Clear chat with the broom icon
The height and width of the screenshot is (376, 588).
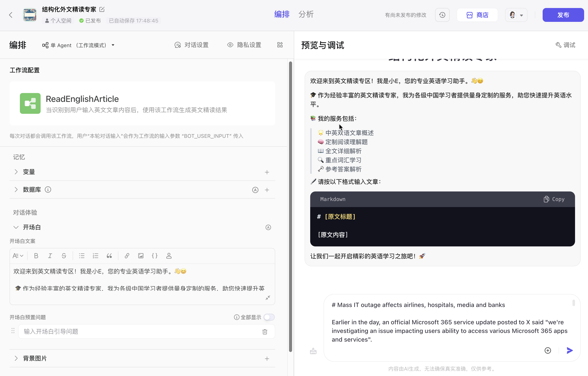313,351
